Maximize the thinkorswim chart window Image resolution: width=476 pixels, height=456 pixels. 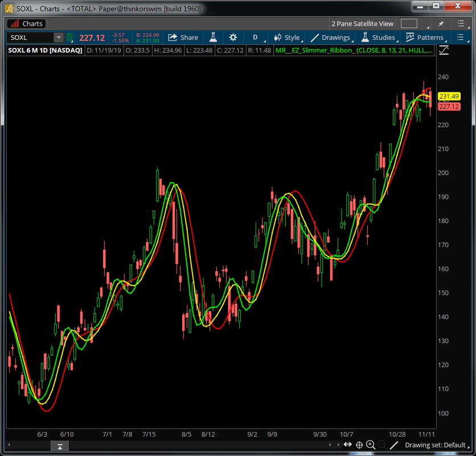click(x=436, y=6)
